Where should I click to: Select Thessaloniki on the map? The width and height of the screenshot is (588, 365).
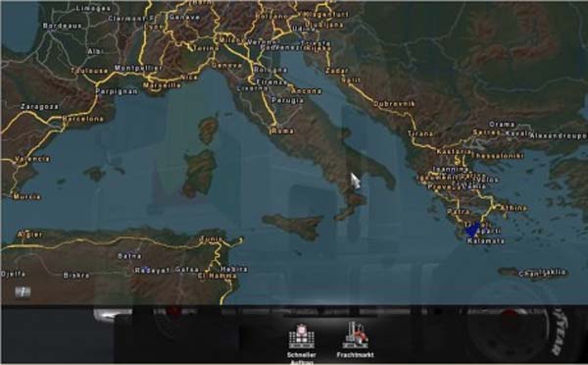pos(498,155)
